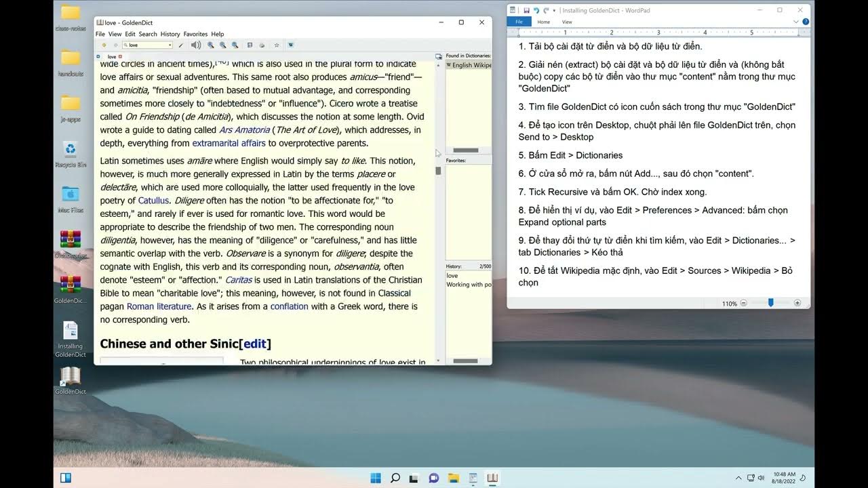Add the word to favorites with the star
Viewport: 868px width, 488px height.
pyautogui.click(x=277, y=45)
